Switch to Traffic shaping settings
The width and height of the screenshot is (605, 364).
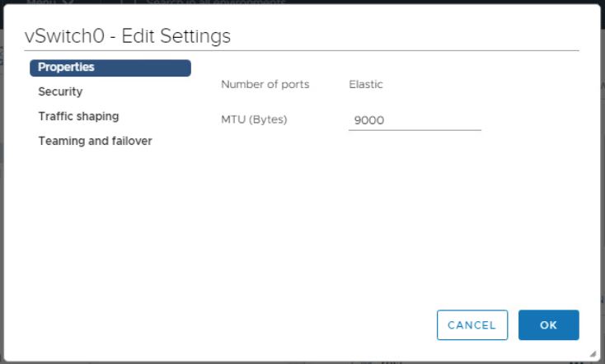[x=78, y=116]
